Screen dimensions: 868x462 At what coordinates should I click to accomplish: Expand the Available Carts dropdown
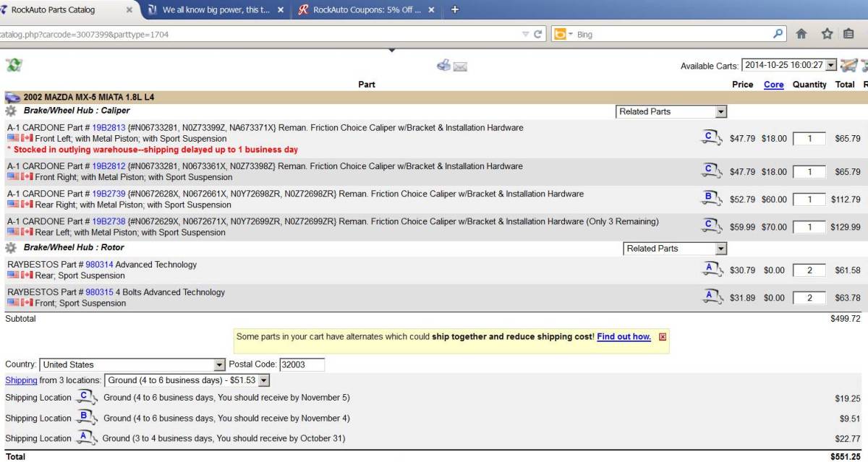coord(788,65)
